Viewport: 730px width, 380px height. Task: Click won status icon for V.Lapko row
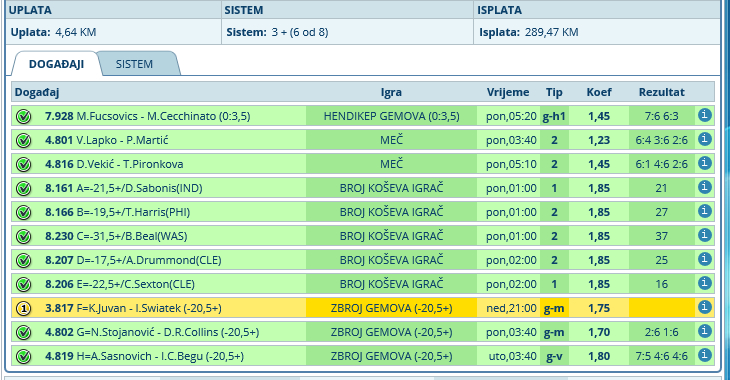(23, 140)
